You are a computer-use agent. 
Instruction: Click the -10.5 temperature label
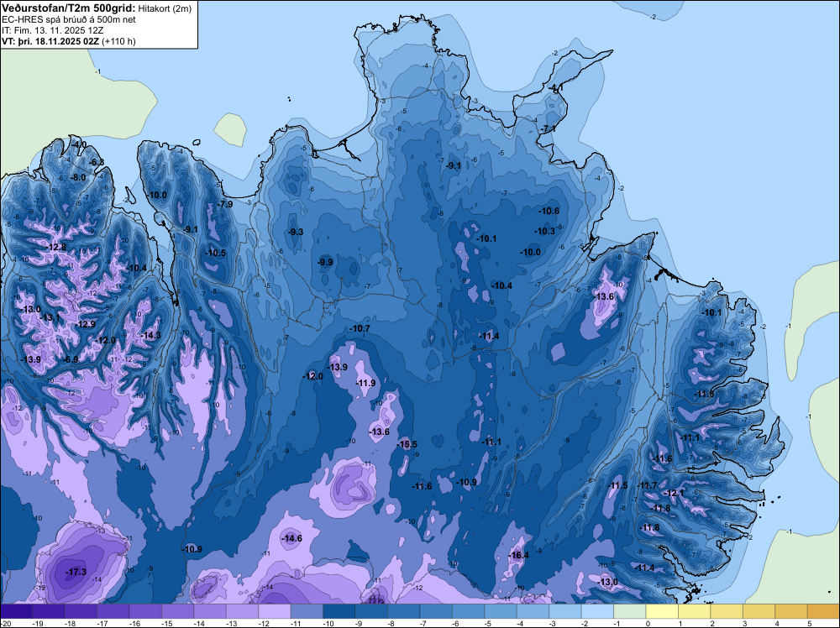pos(215,254)
